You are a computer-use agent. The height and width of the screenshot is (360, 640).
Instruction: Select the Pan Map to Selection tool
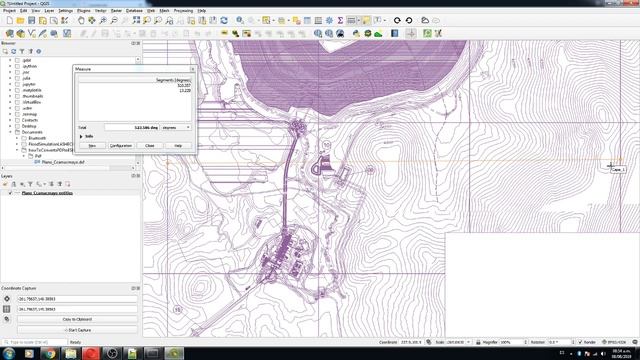(x=92, y=20)
